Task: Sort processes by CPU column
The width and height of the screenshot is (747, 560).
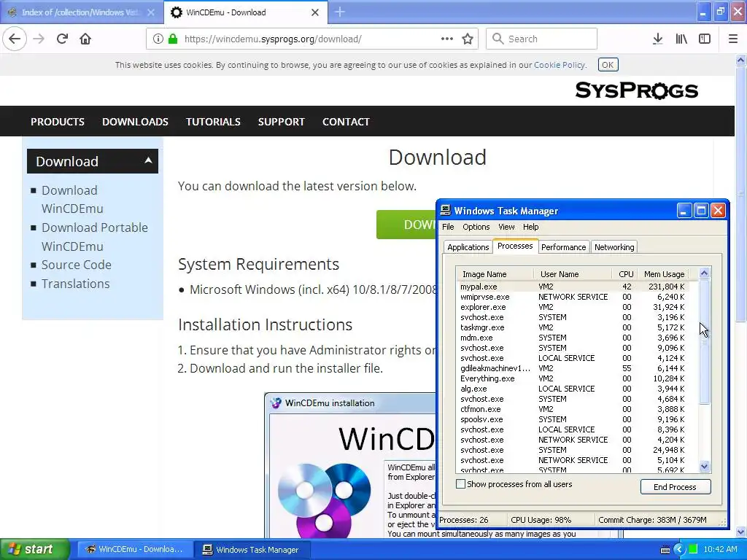Action: (x=625, y=274)
